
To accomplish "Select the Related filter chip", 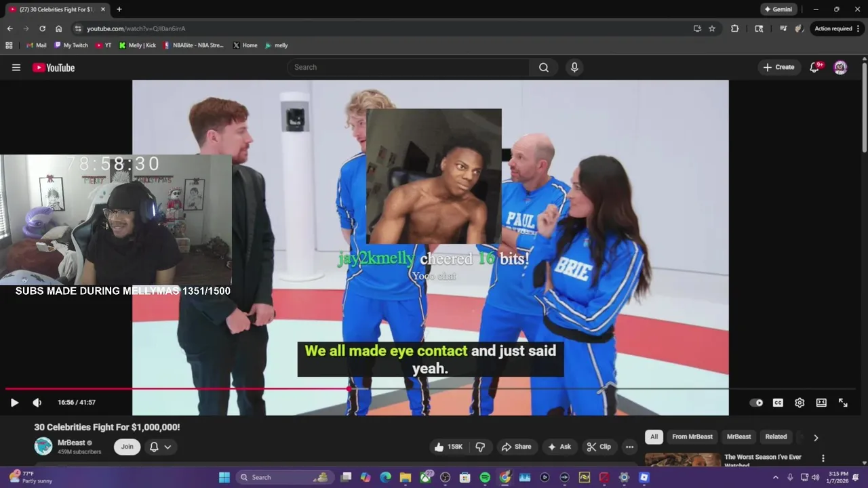I will point(776,437).
